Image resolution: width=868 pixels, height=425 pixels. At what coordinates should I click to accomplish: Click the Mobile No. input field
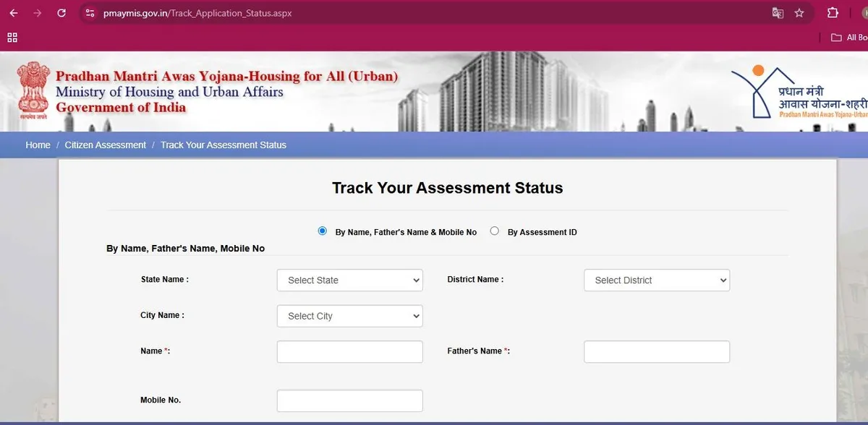point(349,401)
